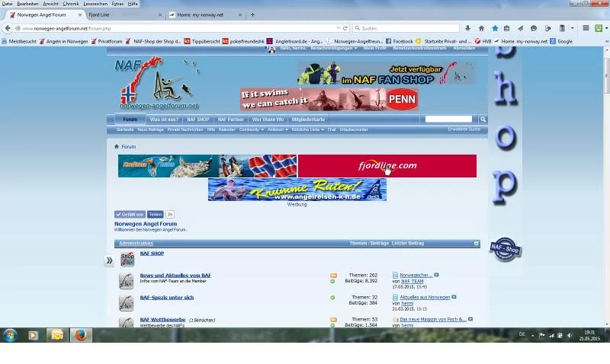Collapse the Administratives category
This screenshot has width=610, height=364.
click(476, 243)
